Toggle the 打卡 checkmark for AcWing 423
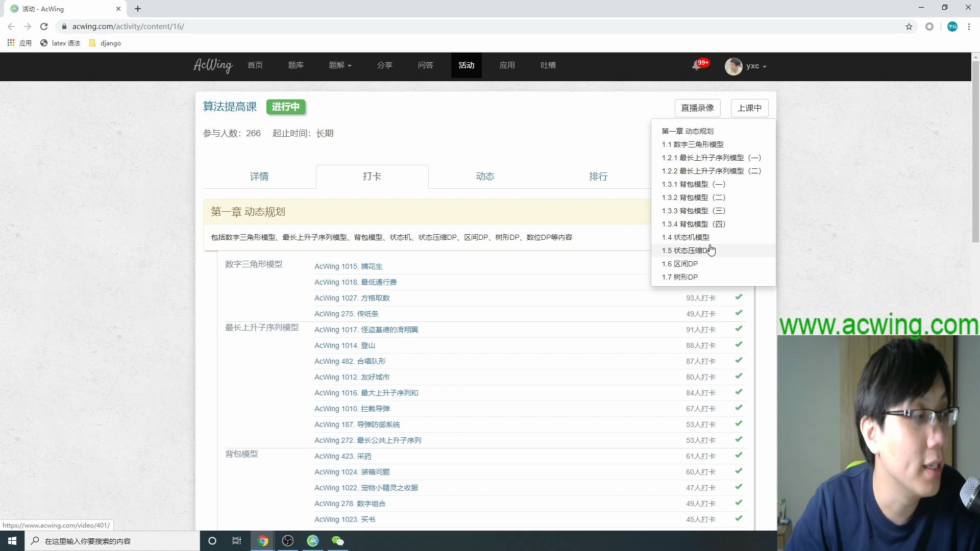The image size is (980, 551). tap(739, 455)
